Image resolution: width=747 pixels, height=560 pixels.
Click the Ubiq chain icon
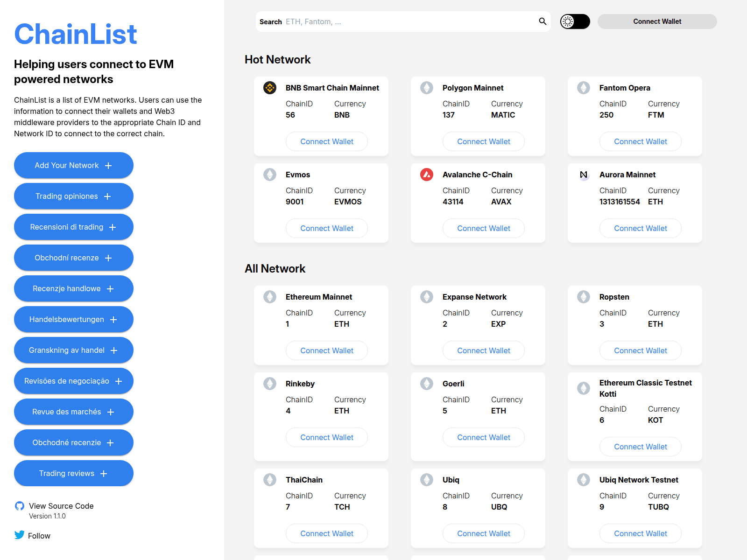tap(427, 480)
